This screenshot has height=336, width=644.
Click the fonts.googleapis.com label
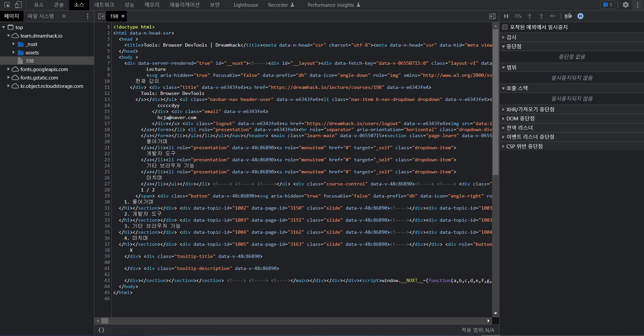[x=44, y=69]
